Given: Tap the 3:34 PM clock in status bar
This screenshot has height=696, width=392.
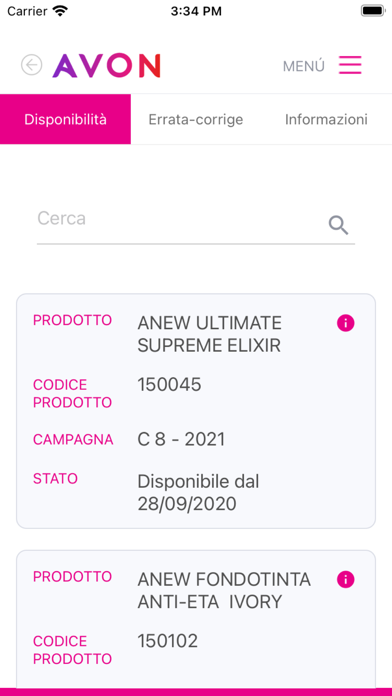Looking at the screenshot, I should point(196,11).
